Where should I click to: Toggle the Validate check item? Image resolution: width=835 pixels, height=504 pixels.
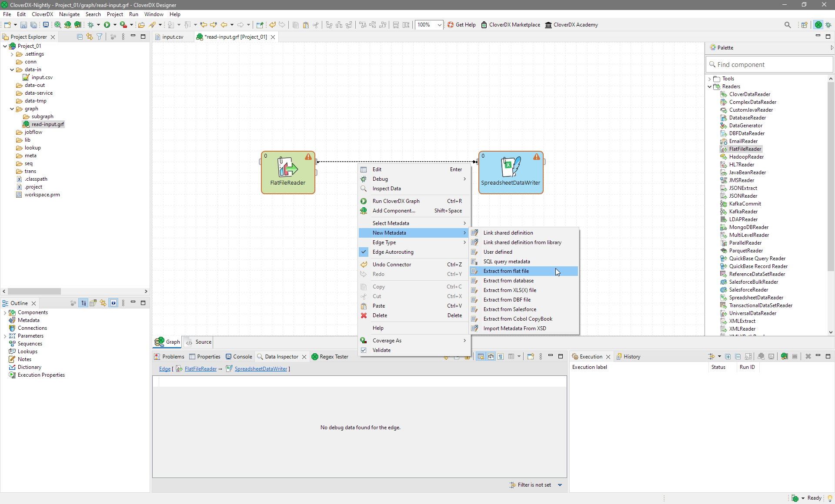381,350
